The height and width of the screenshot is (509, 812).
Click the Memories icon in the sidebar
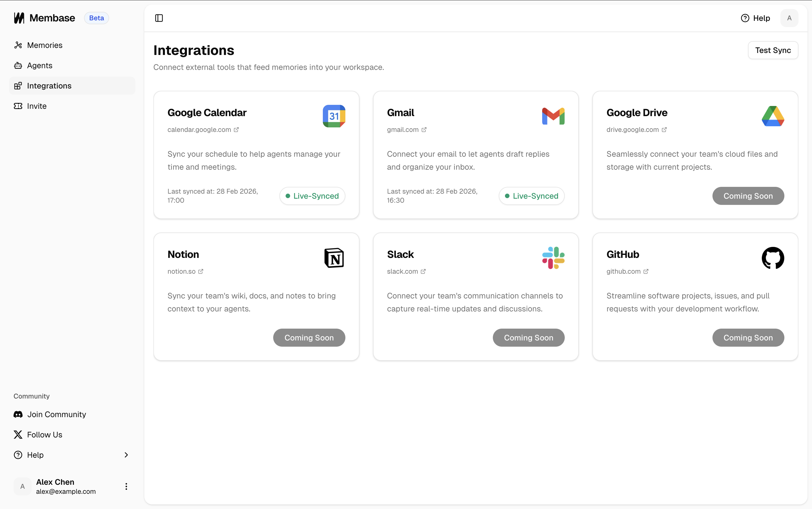pos(19,45)
